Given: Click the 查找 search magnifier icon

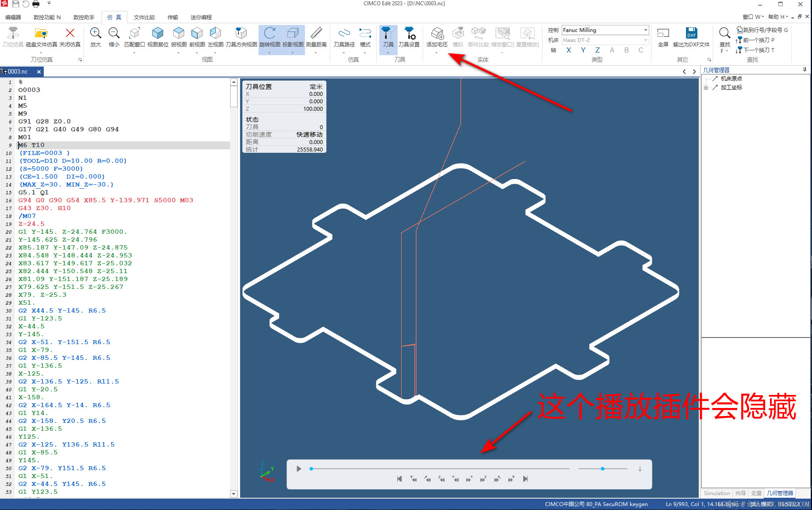Looking at the screenshot, I should (724, 33).
